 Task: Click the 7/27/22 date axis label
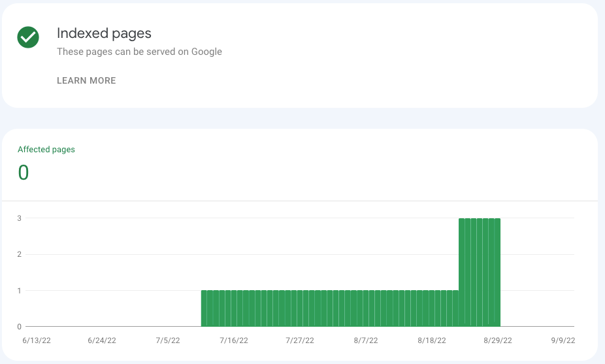tap(300, 340)
